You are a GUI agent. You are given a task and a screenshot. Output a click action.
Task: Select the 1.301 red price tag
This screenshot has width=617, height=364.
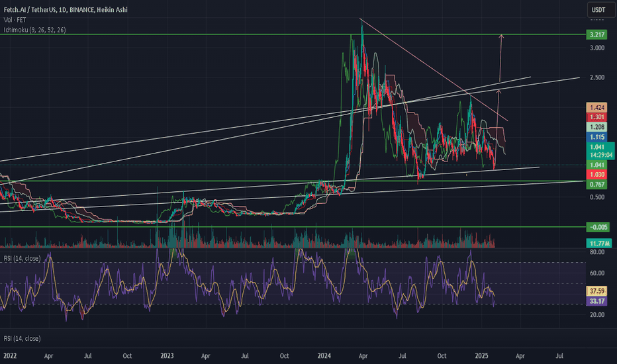click(597, 117)
